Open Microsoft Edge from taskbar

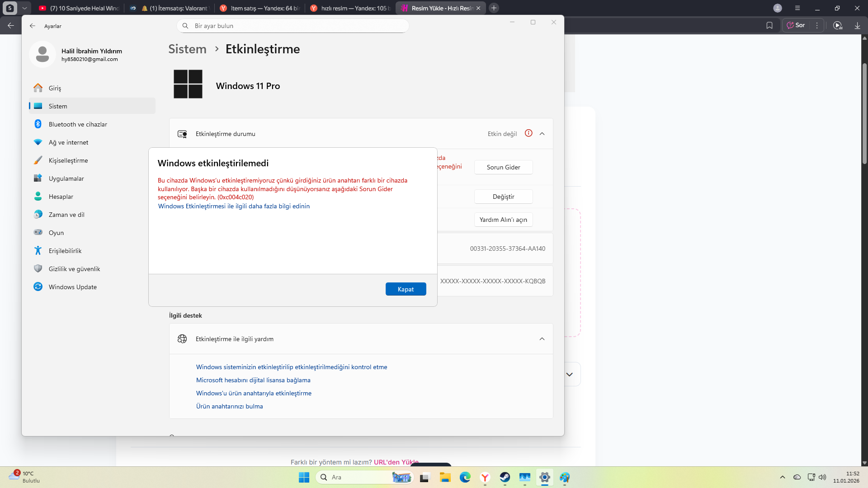(x=465, y=477)
